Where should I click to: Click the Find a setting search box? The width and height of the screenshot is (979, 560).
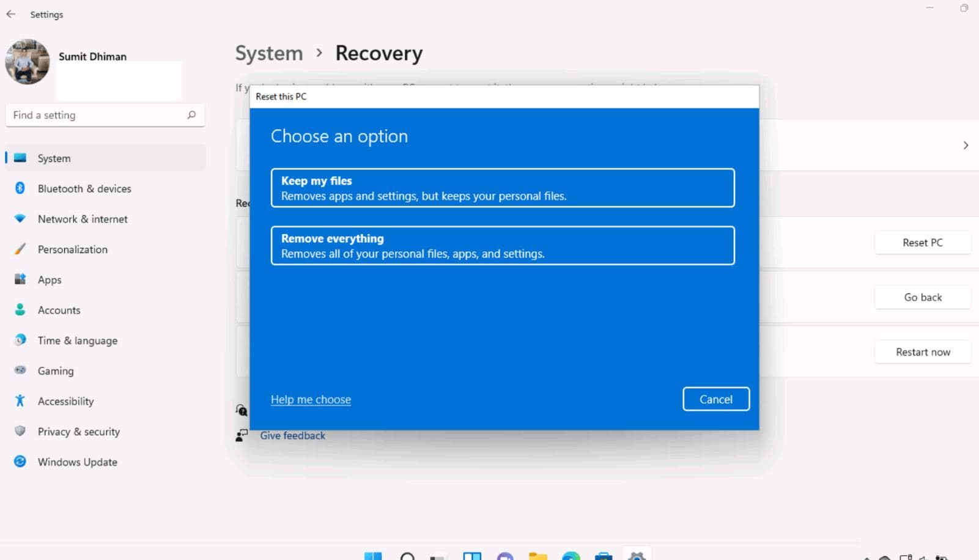click(98, 115)
